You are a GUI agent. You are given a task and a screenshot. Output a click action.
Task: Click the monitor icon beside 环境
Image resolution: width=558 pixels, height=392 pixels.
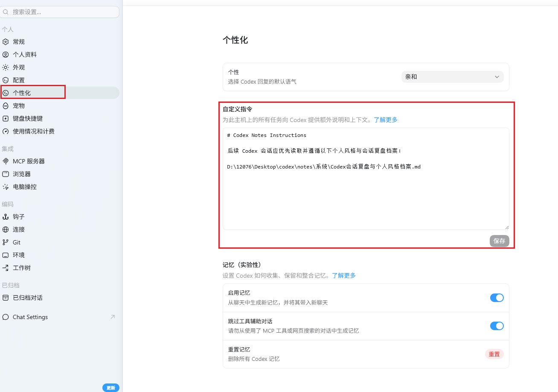(x=6, y=255)
